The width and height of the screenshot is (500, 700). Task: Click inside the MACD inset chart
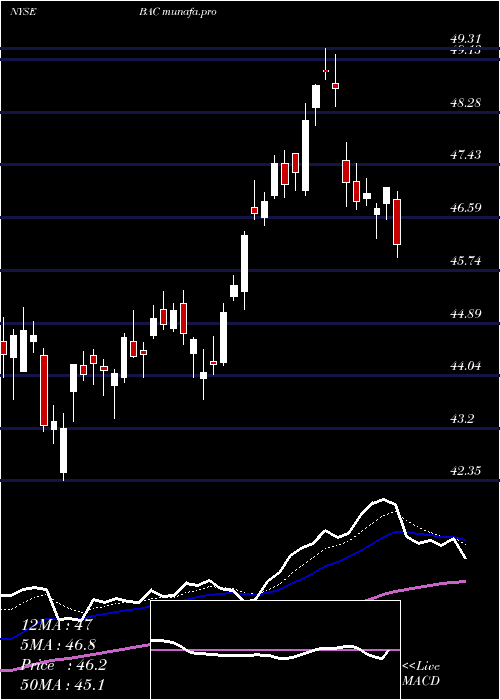pyautogui.click(x=275, y=650)
